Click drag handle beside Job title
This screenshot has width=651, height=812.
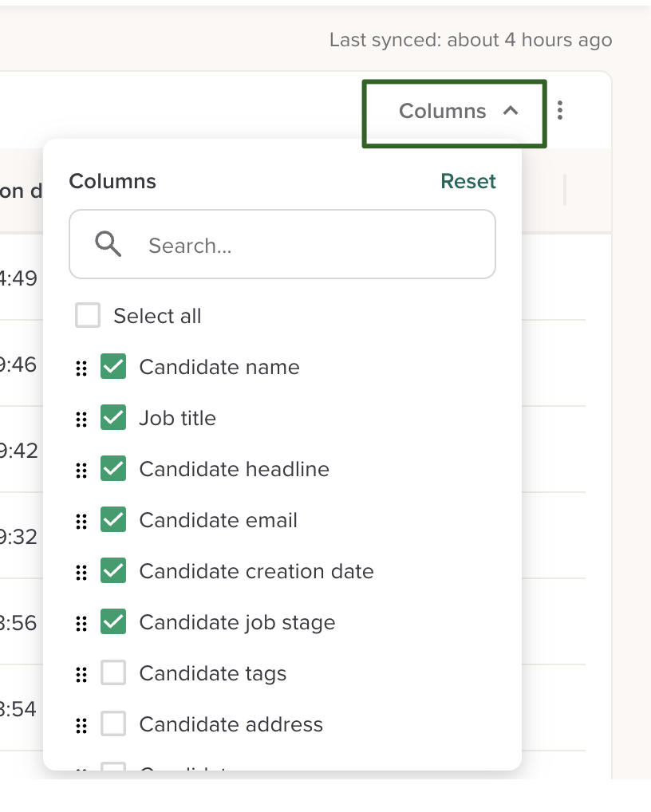point(81,419)
